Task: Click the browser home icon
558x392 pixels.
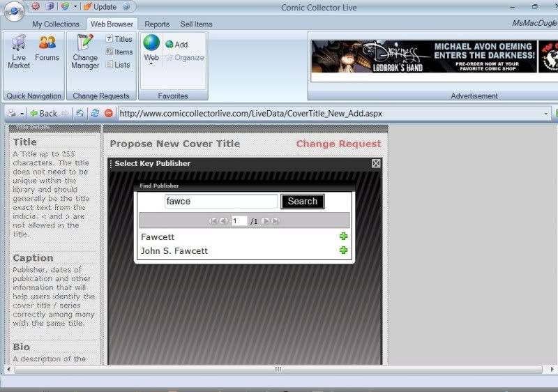Action: (x=80, y=114)
